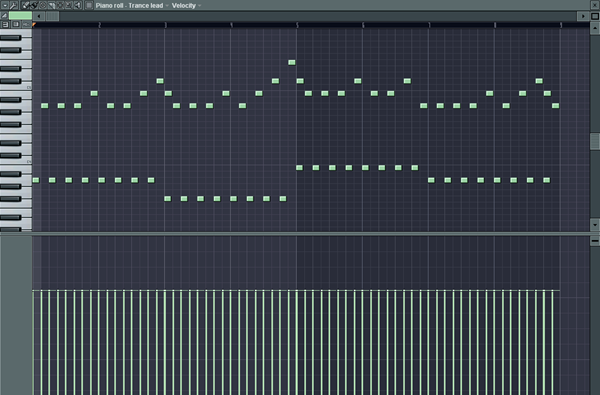Image resolution: width=600 pixels, height=395 pixels.
Task: Click the horizontal scroll left arrow
Action: pyautogui.click(x=39, y=16)
